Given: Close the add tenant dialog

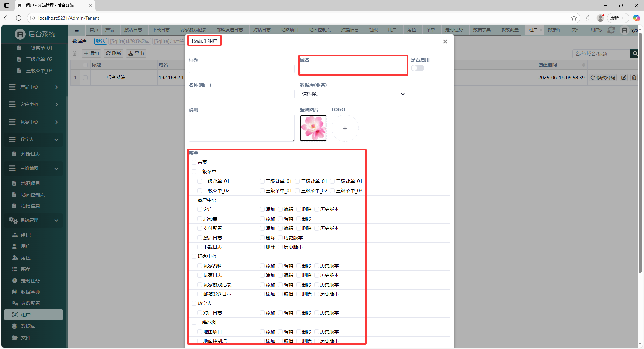Looking at the screenshot, I should click(x=445, y=42).
